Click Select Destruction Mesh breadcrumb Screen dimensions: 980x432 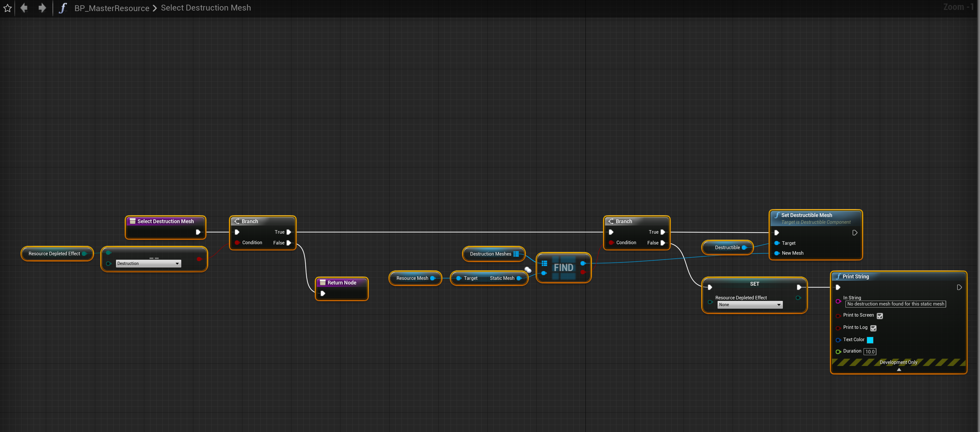pyautogui.click(x=206, y=8)
